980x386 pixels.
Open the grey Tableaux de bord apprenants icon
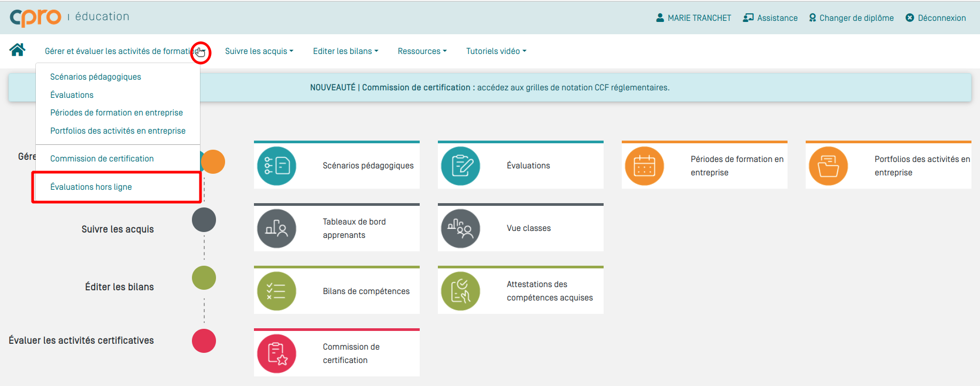coord(276,228)
